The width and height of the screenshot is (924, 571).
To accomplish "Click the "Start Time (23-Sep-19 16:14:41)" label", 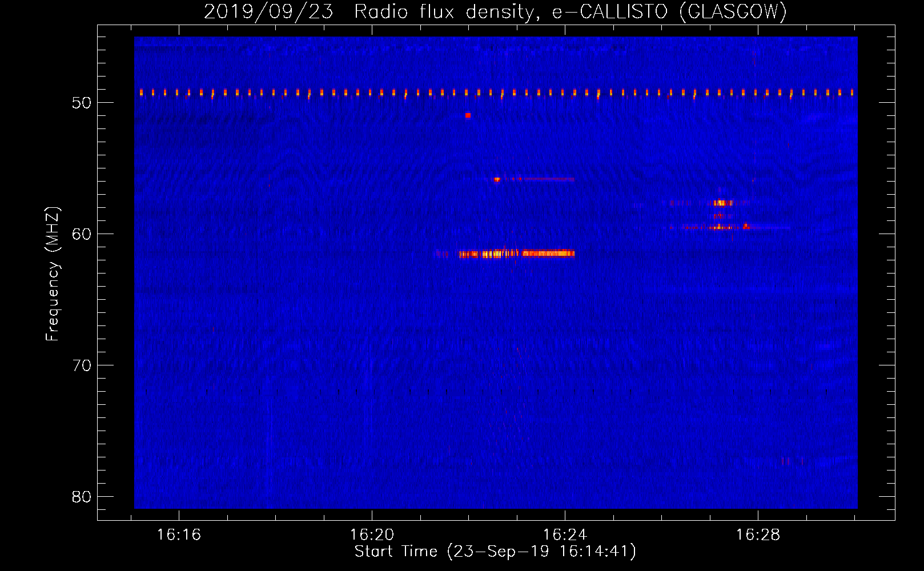I will pos(495,552).
